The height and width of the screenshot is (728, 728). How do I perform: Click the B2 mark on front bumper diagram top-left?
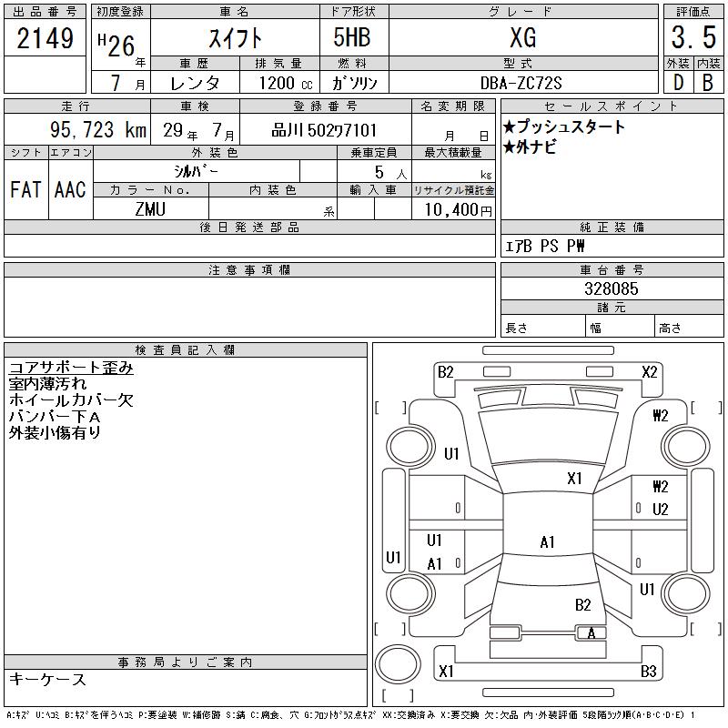(x=445, y=371)
